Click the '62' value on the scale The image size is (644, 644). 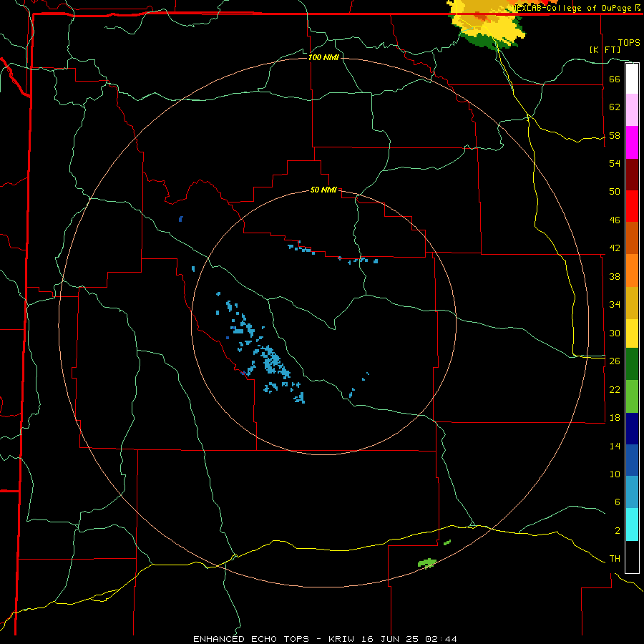(615, 107)
